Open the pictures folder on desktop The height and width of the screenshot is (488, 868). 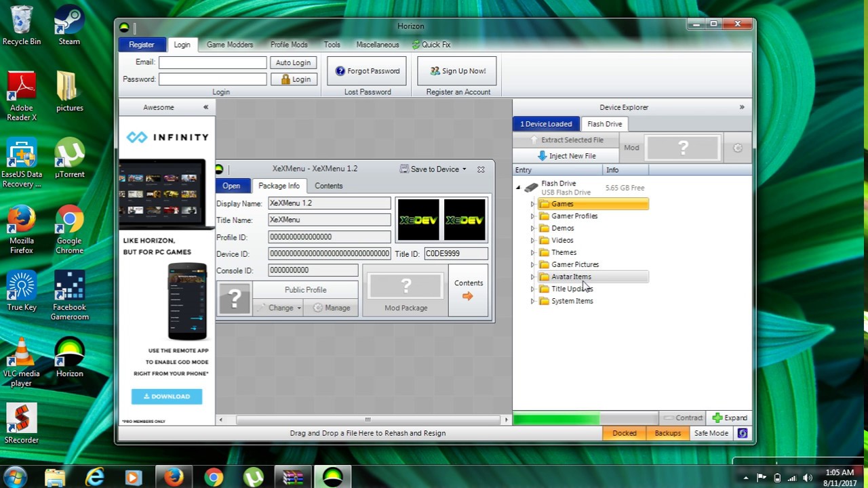tap(69, 91)
